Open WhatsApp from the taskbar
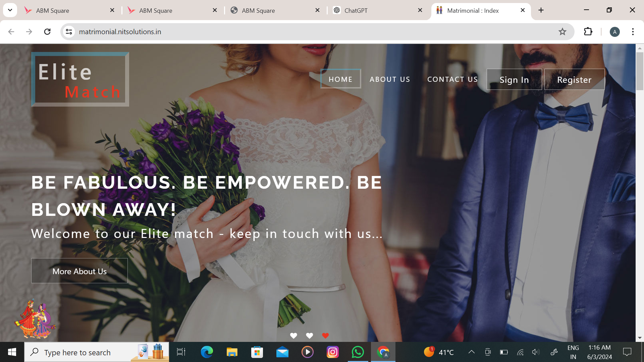Screen dimensions: 644x362 point(358,352)
